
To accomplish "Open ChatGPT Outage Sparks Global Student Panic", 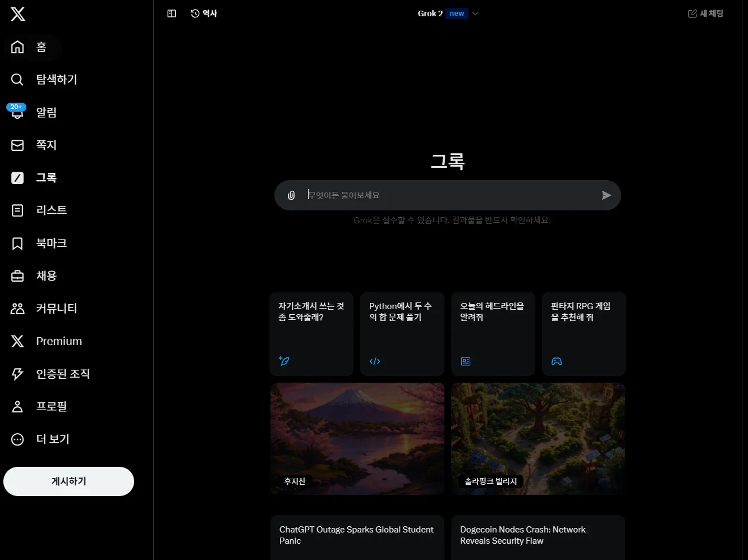I will tap(357, 536).
